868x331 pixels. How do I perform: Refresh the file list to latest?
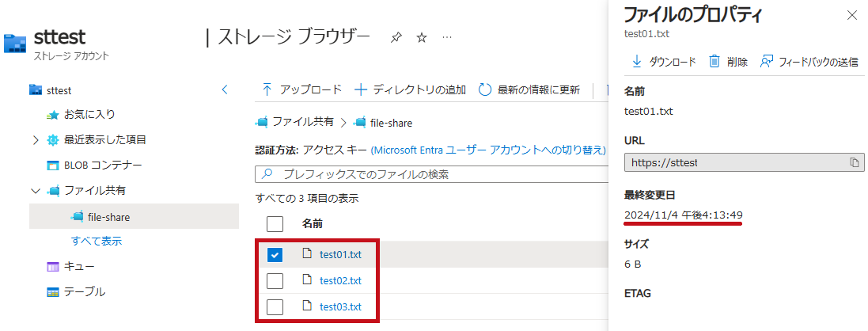pyautogui.click(x=529, y=89)
